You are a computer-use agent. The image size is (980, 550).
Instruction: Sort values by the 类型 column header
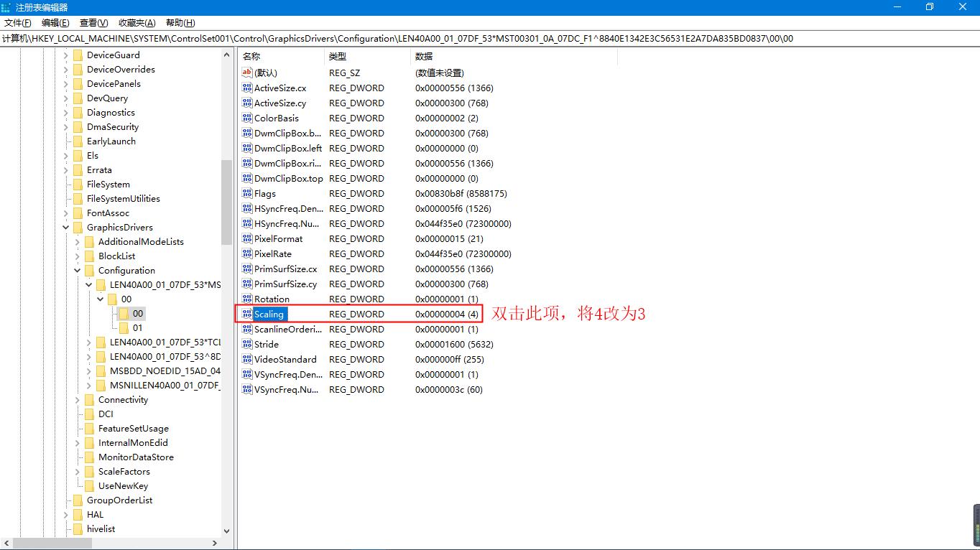pos(367,56)
